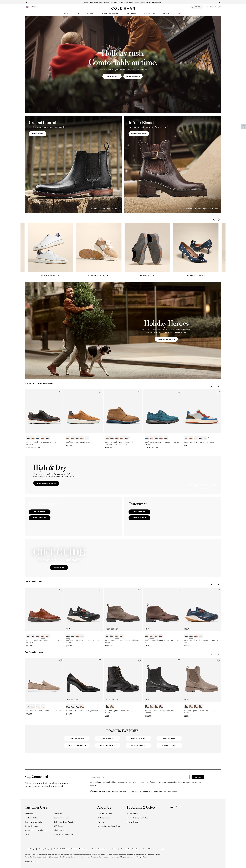Advance the Check Out These Favorites carousel
246x868 pixels.
[218, 386]
